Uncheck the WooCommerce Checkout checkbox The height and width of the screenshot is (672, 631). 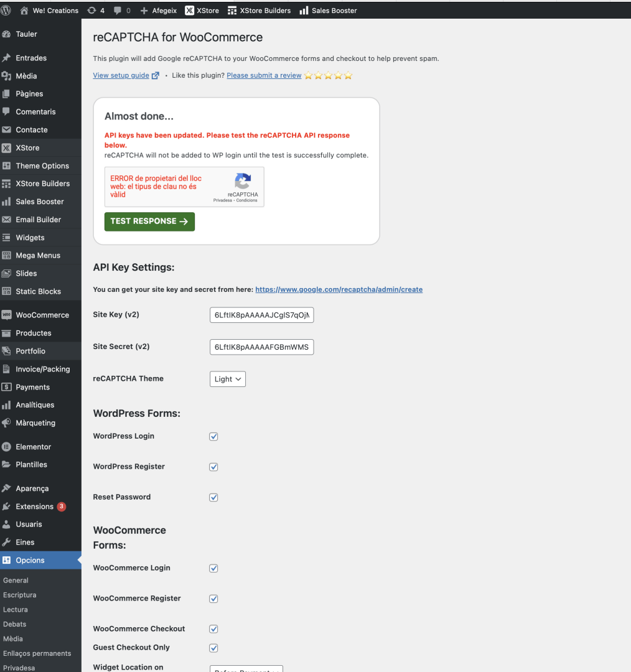click(x=213, y=628)
